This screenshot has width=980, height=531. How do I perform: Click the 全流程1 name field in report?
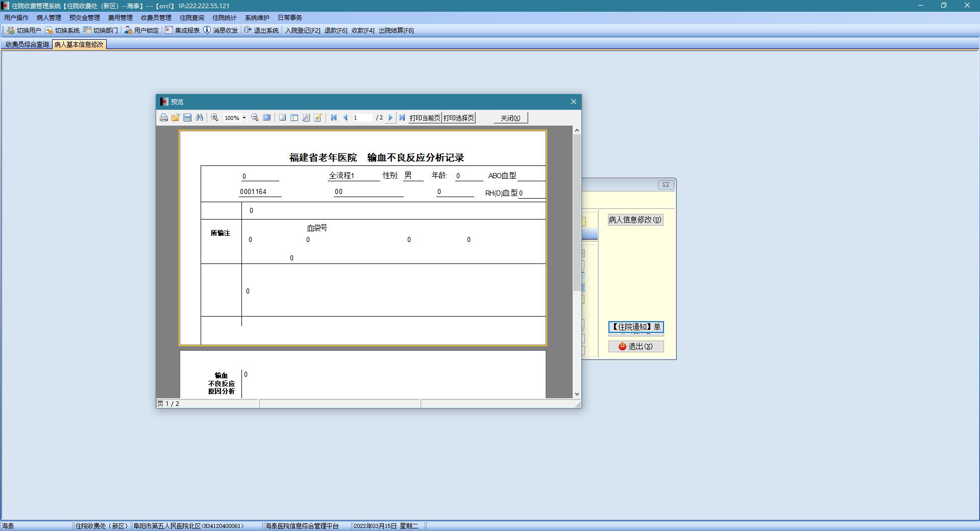(341, 176)
